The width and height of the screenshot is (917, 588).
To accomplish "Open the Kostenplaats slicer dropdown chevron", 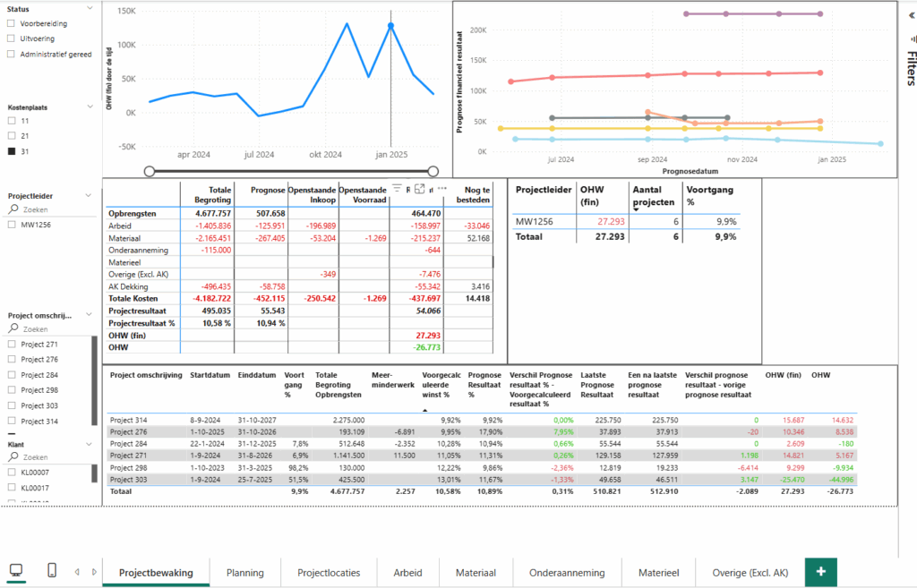I will pos(90,106).
